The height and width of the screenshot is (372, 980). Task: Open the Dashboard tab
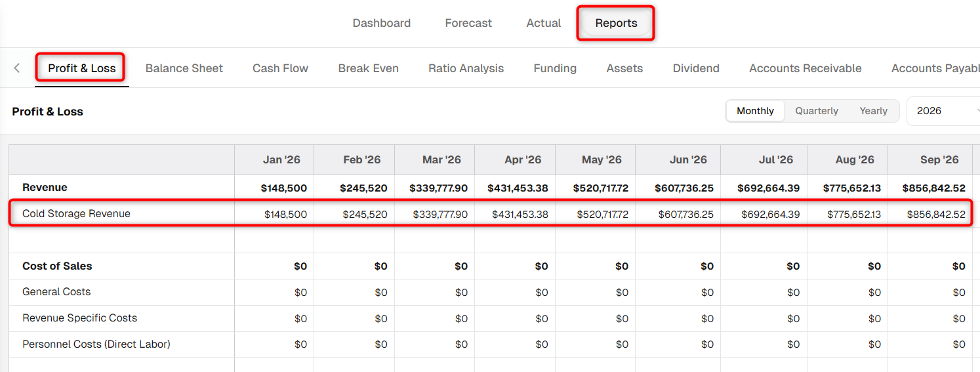(x=382, y=23)
